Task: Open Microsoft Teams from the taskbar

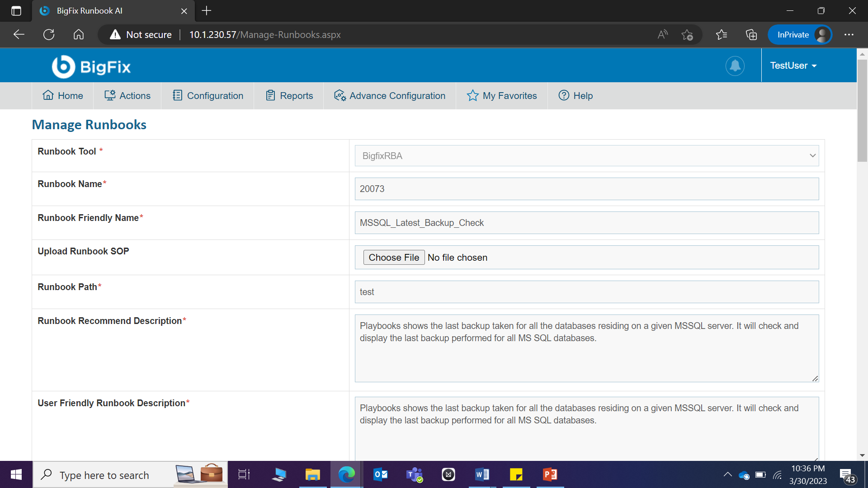Action: pos(414,475)
